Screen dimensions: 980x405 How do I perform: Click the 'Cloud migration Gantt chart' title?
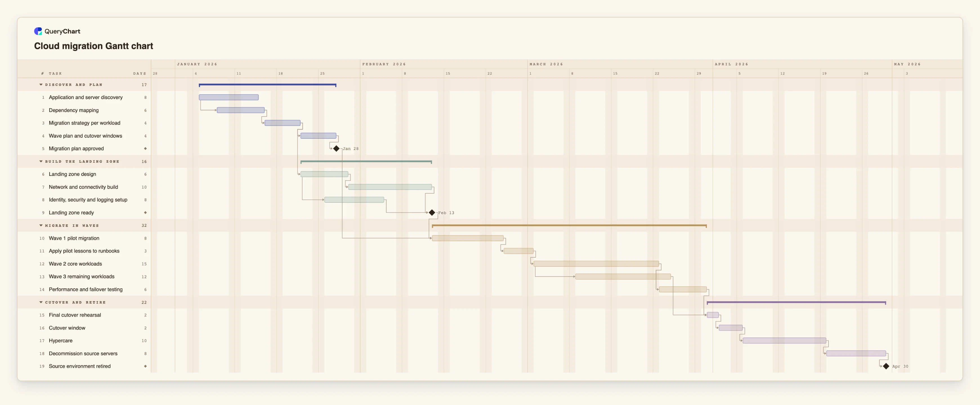pos(94,46)
